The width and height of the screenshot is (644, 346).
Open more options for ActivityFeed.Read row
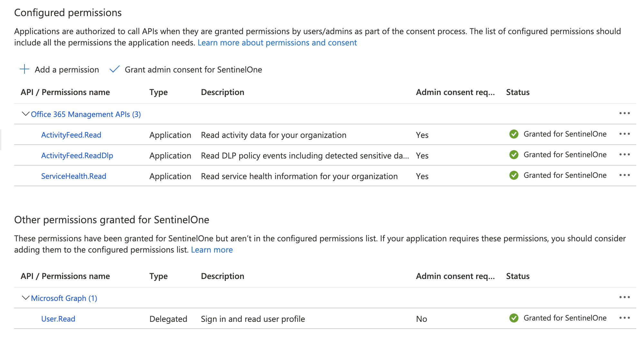tap(624, 134)
